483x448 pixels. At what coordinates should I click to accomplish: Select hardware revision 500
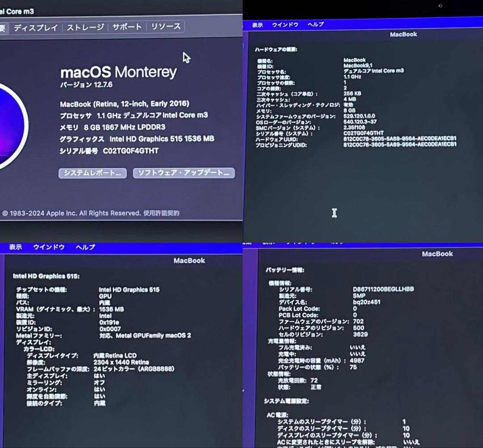(358, 328)
